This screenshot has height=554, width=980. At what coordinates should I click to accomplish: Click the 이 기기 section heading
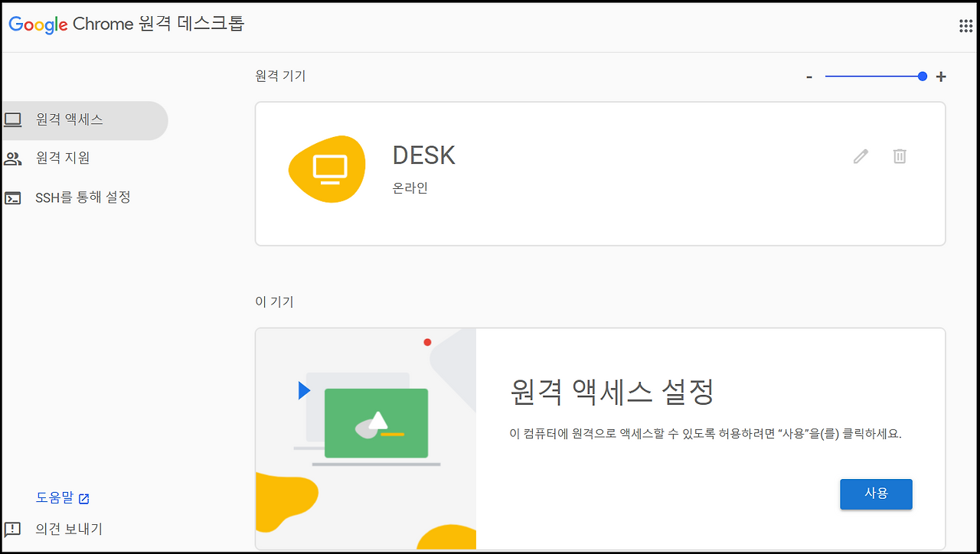click(274, 302)
